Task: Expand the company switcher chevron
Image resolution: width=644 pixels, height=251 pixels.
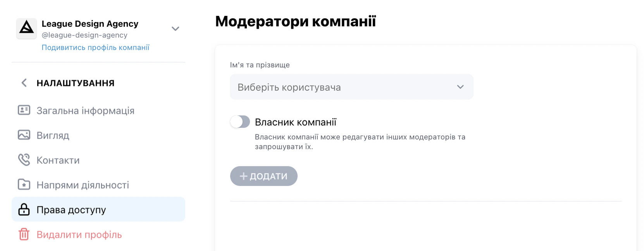Action: (x=175, y=29)
